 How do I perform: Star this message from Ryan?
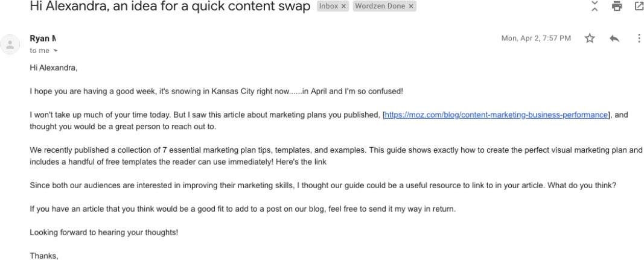(x=590, y=38)
